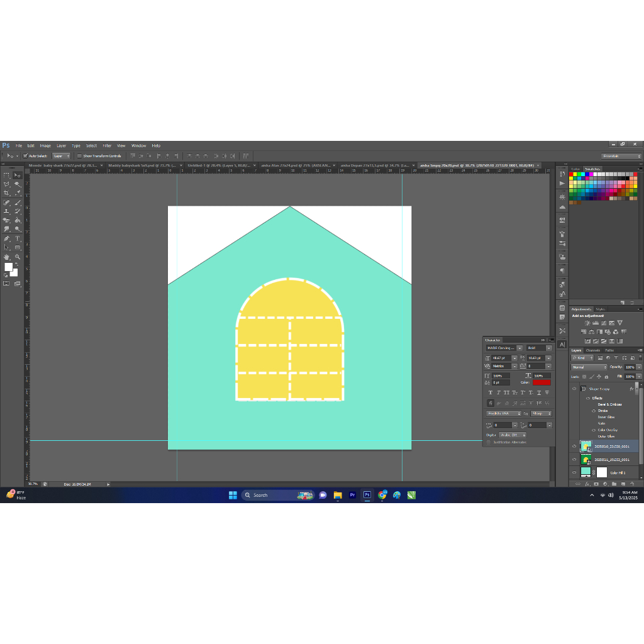Select the Hand tool
The image size is (644, 644).
pyautogui.click(x=6, y=257)
